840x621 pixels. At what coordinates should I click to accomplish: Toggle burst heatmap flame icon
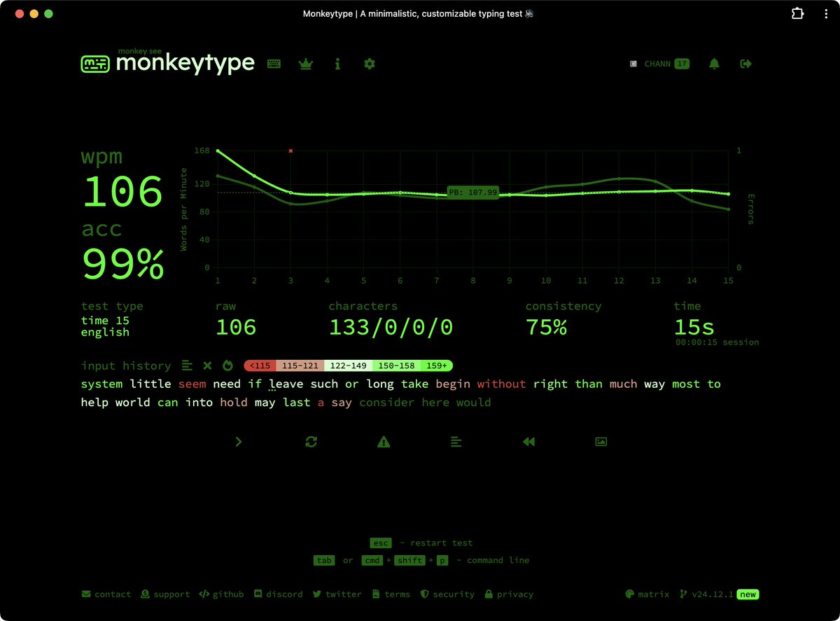[x=227, y=365]
